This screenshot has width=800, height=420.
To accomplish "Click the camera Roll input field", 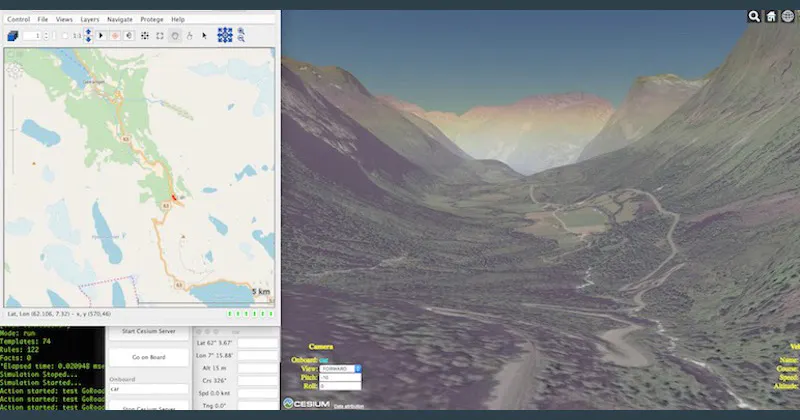I will tap(340, 386).
